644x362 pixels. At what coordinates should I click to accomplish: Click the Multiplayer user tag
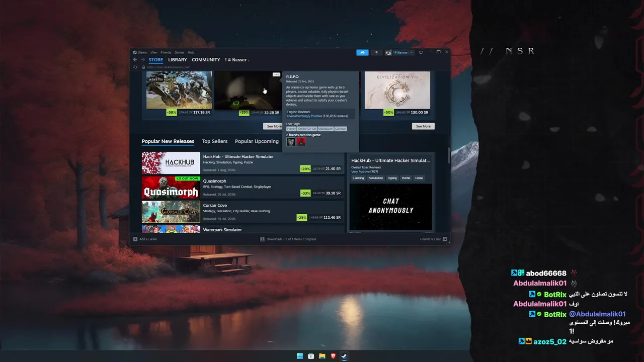pyautogui.click(x=326, y=129)
